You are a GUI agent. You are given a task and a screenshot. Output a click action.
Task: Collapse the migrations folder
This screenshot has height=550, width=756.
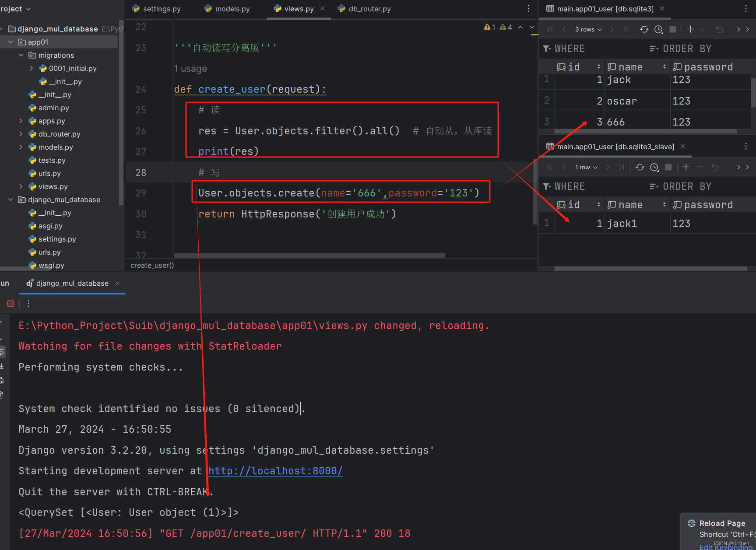point(21,55)
